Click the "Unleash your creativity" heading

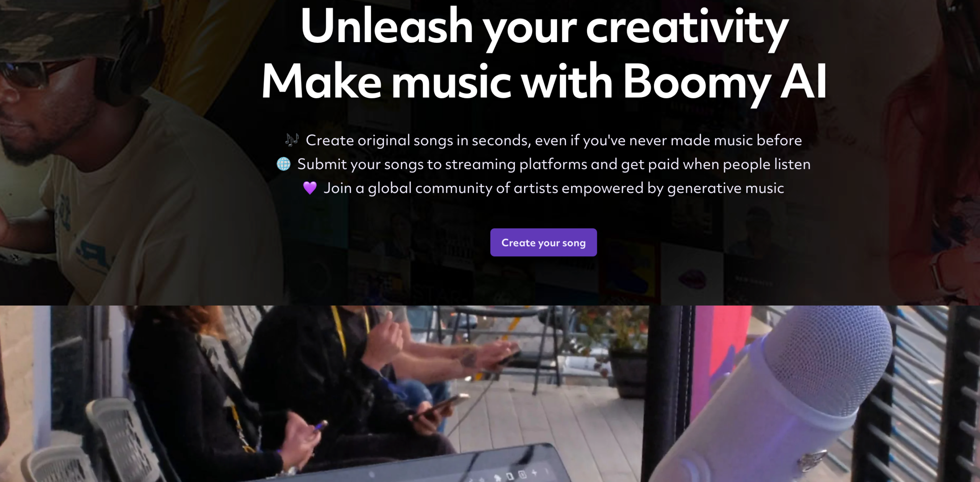tap(544, 28)
